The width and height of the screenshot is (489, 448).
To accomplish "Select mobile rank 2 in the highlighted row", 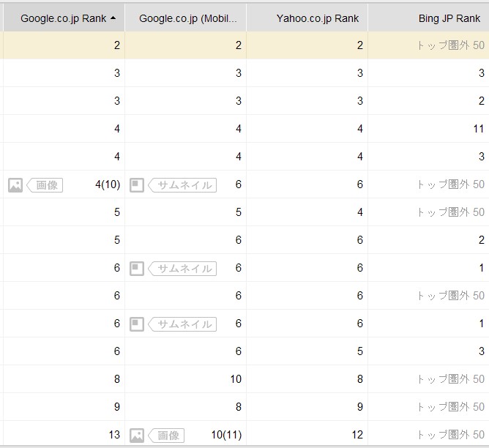I will 239,45.
